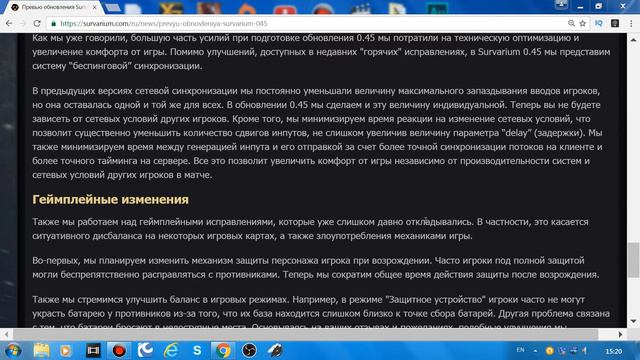The image size is (640, 360).
Task: Open a new tab beside current tab
Action: click(x=113, y=7)
